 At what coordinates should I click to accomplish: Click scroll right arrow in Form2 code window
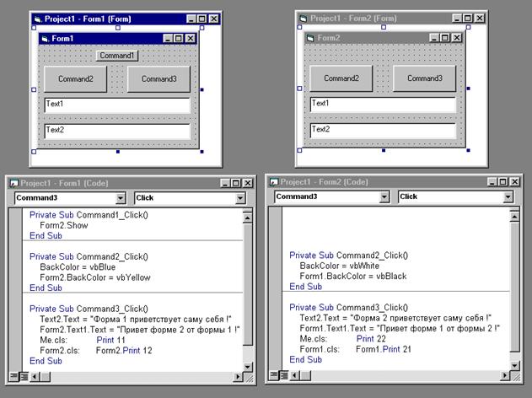[x=505, y=375]
